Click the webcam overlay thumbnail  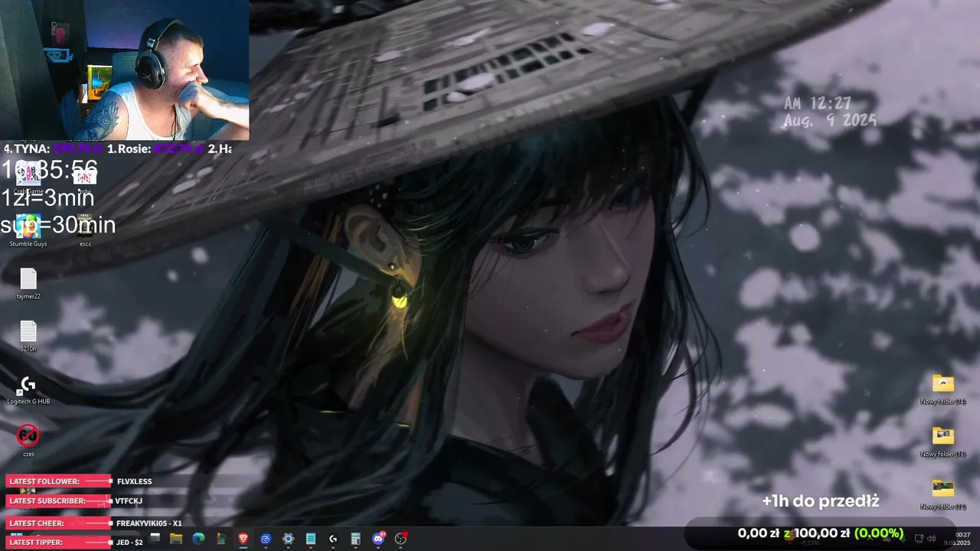click(124, 70)
